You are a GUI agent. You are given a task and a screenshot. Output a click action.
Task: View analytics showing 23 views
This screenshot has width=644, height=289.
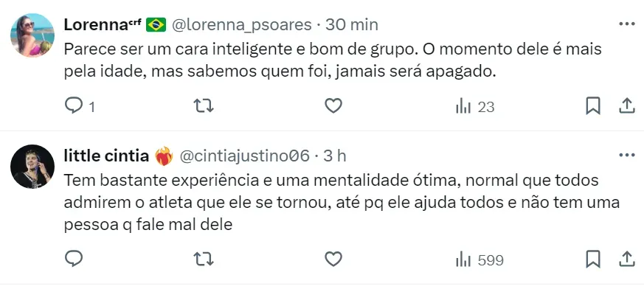coord(475,107)
